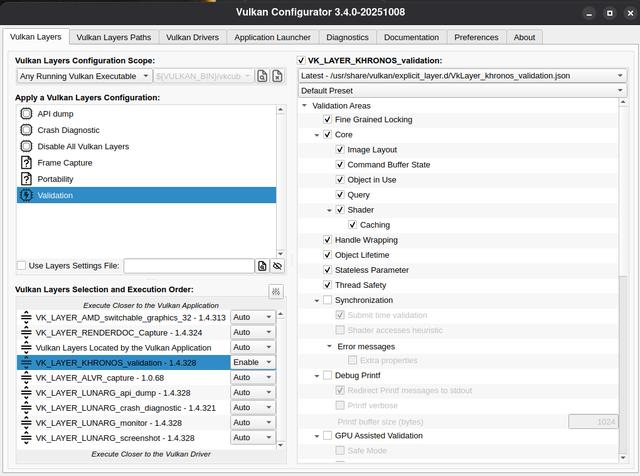Open the Application Launcher tab
Viewport: 640px width, 476px height.
272,37
